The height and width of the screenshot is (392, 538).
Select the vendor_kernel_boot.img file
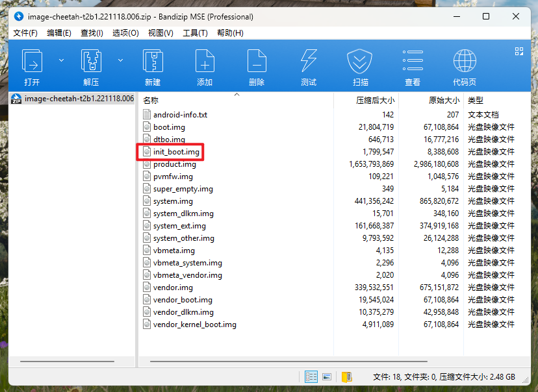(x=195, y=325)
